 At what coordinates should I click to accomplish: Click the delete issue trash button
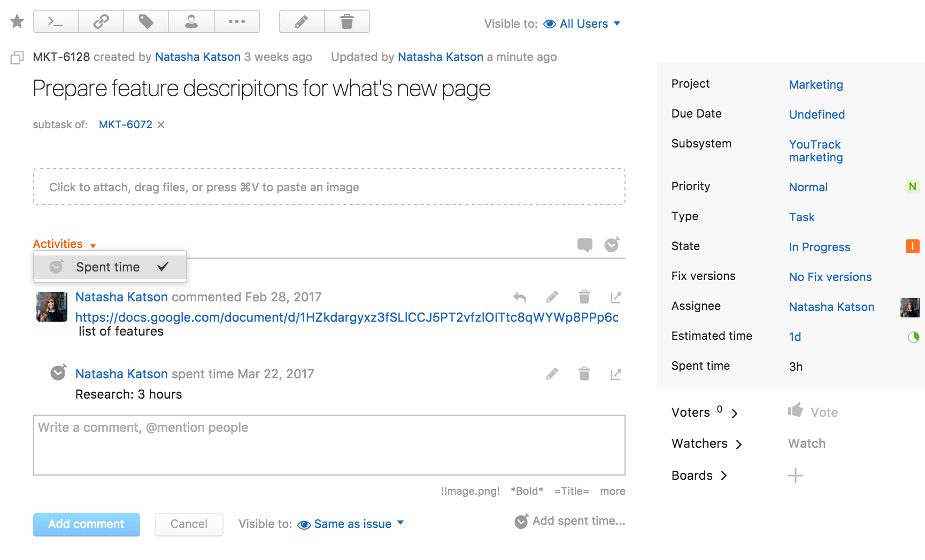pos(347,21)
